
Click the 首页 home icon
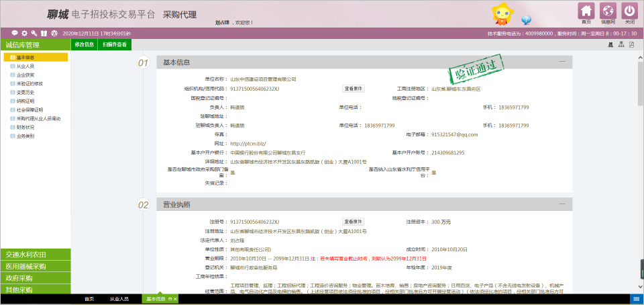(x=586, y=11)
